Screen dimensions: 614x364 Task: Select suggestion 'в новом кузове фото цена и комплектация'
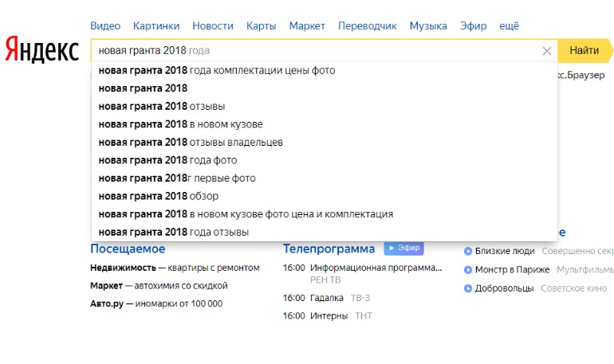pyautogui.click(x=325, y=214)
